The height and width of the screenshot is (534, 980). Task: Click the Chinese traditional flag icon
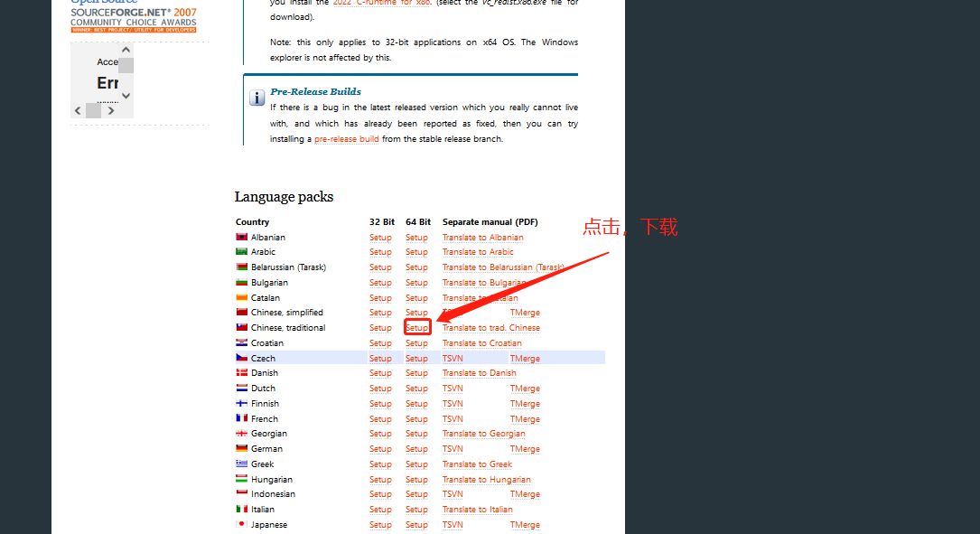[x=241, y=327]
